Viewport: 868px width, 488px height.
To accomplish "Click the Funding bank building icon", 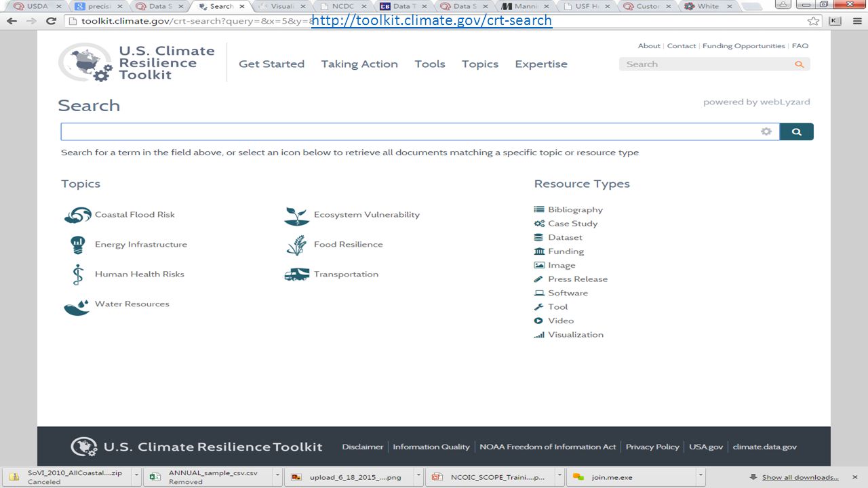I will point(539,251).
